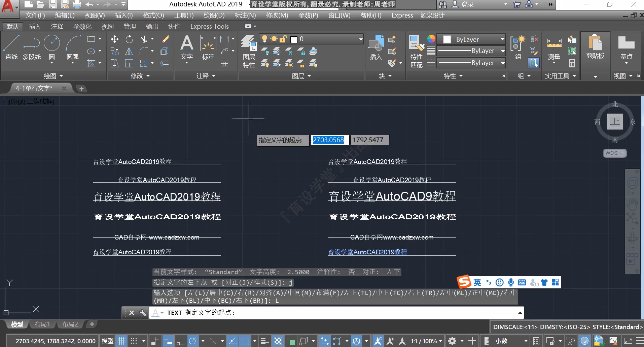The height and width of the screenshot is (347, 644).
Task: Click the object color wheel icon
Action: 431,39
